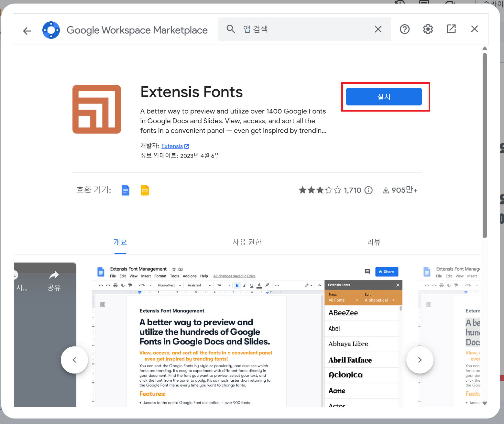Image resolution: width=504 pixels, height=424 pixels.
Task: Focus the 앱 검색 search field
Action: pyautogui.click(x=304, y=29)
